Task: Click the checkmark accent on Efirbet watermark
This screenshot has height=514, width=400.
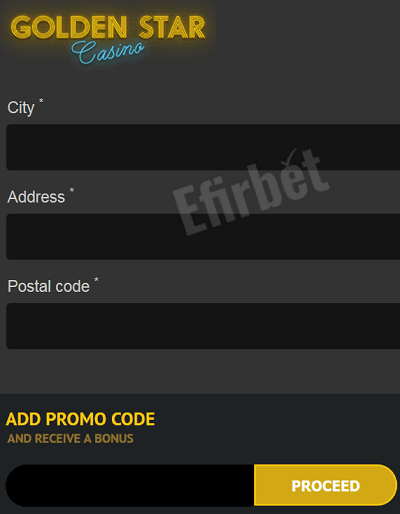Action: point(289,157)
